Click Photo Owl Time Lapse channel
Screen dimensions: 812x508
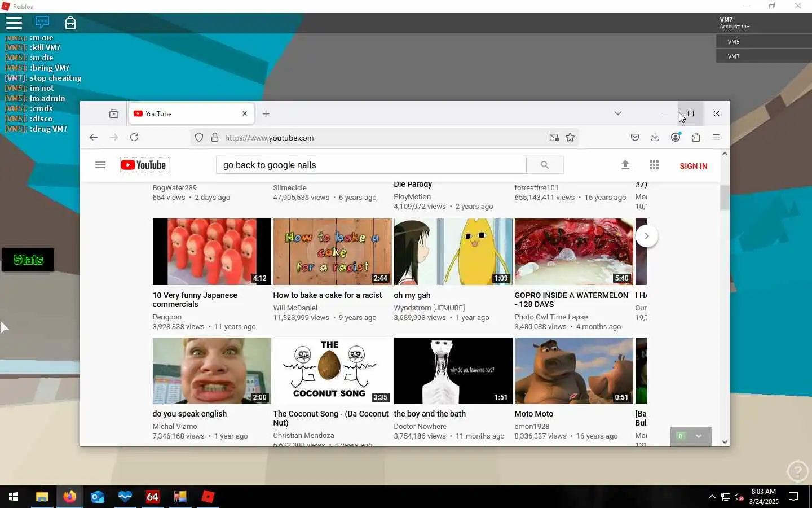[551, 317]
